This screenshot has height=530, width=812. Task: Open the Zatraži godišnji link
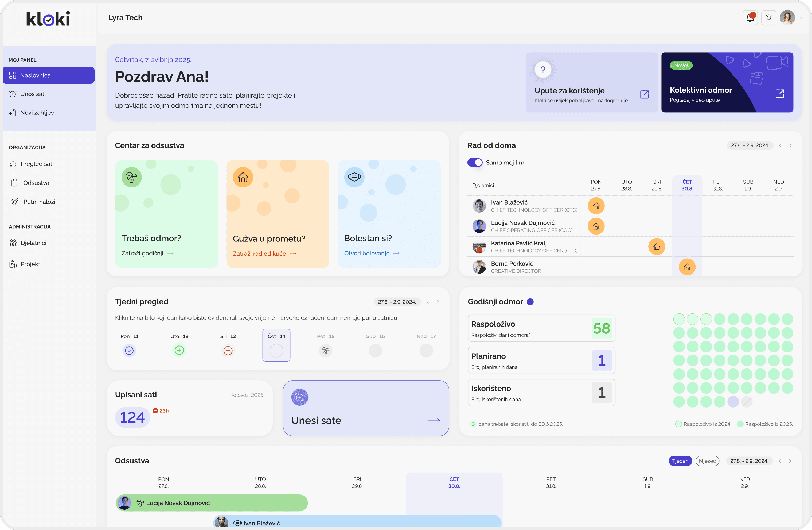(x=147, y=253)
